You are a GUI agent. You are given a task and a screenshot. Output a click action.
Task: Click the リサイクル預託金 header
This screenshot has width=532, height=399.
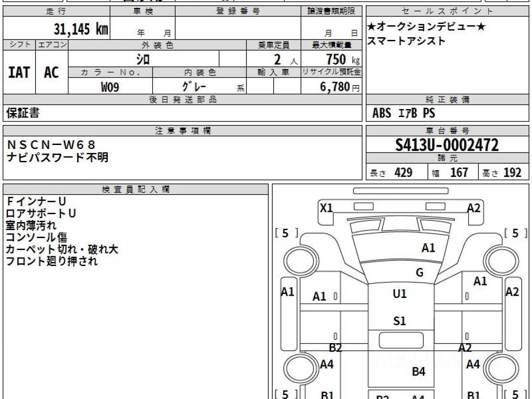(332, 72)
